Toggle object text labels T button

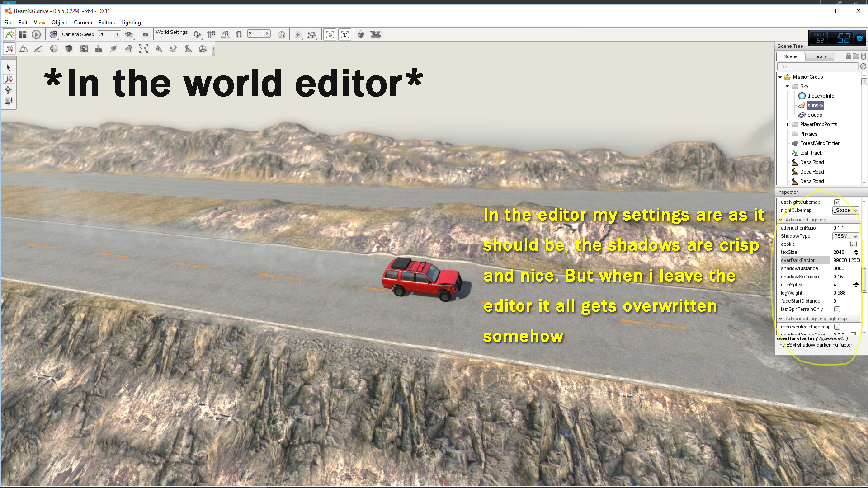click(345, 34)
